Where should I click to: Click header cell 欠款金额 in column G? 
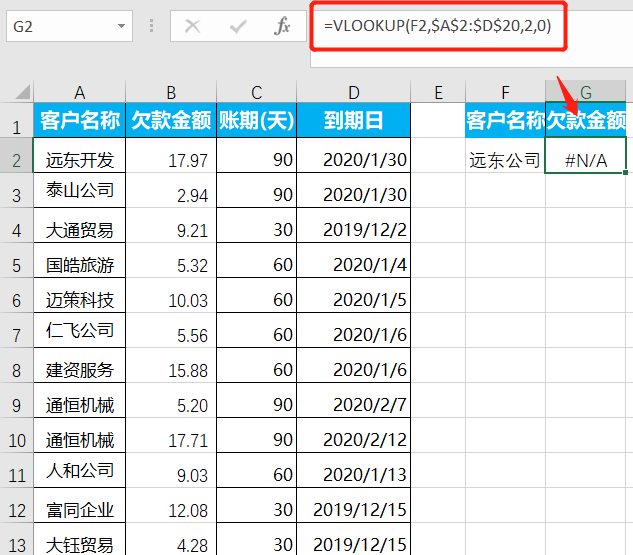click(x=586, y=120)
